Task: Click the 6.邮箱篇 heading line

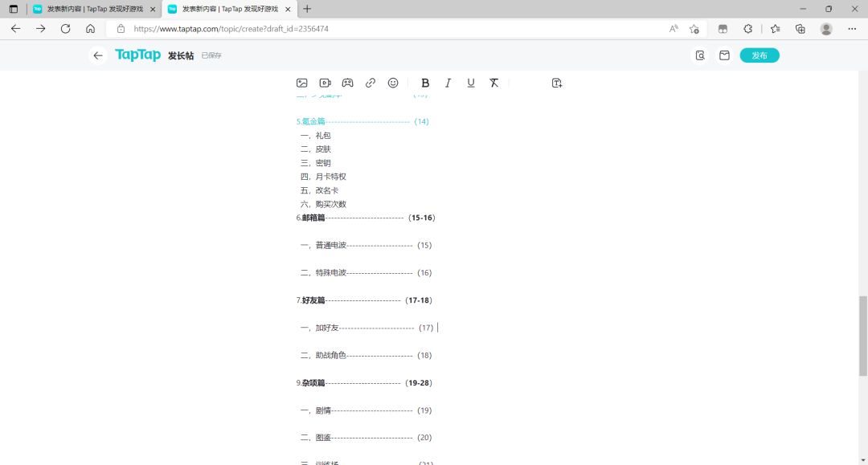Action: point(366,218)
